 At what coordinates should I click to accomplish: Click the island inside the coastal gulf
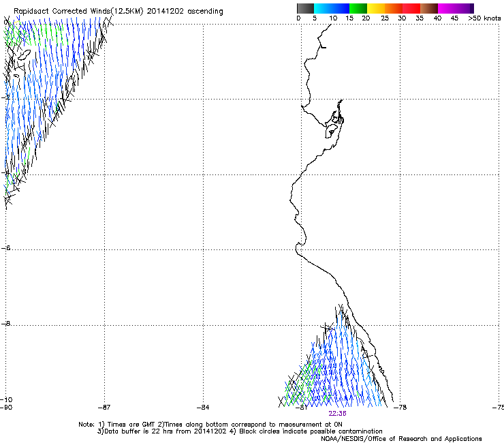pos(331,132)
